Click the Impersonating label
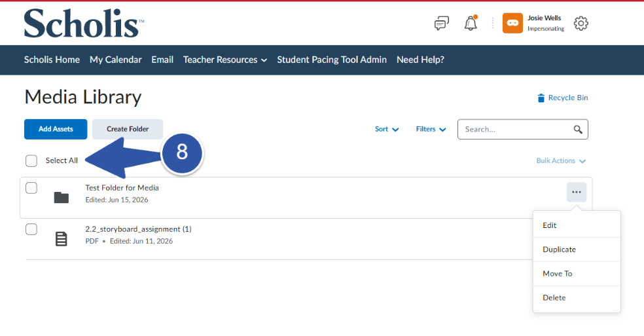644x336 pixels. [x=546, y=29]
